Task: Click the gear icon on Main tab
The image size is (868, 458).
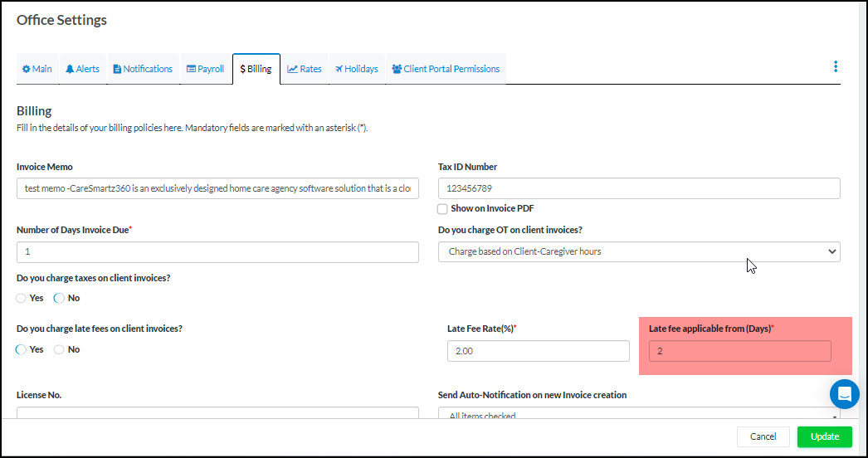Action: click(27, 69)
